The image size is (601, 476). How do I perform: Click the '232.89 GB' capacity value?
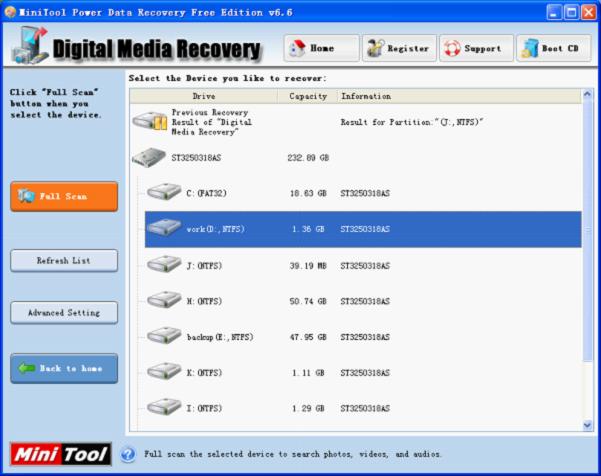308,158
